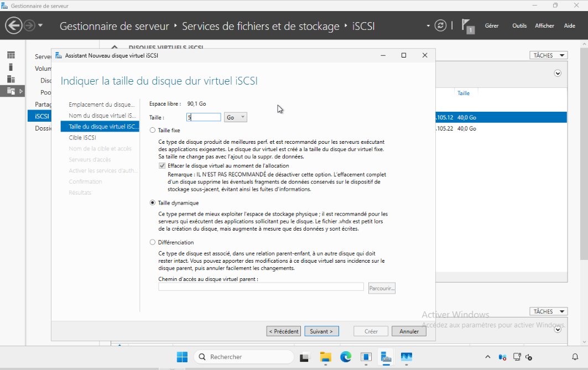
Task: Open Task View from the taskbar
Action: click(x=304, y=357)
